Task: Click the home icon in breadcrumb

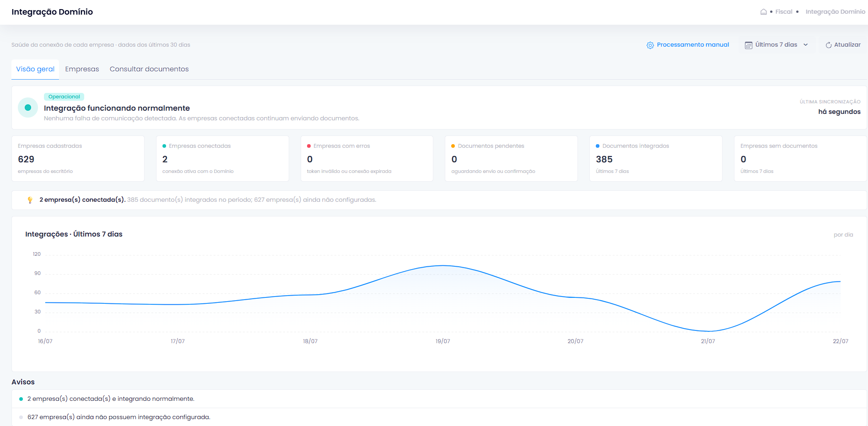Action: coord(763,12)
